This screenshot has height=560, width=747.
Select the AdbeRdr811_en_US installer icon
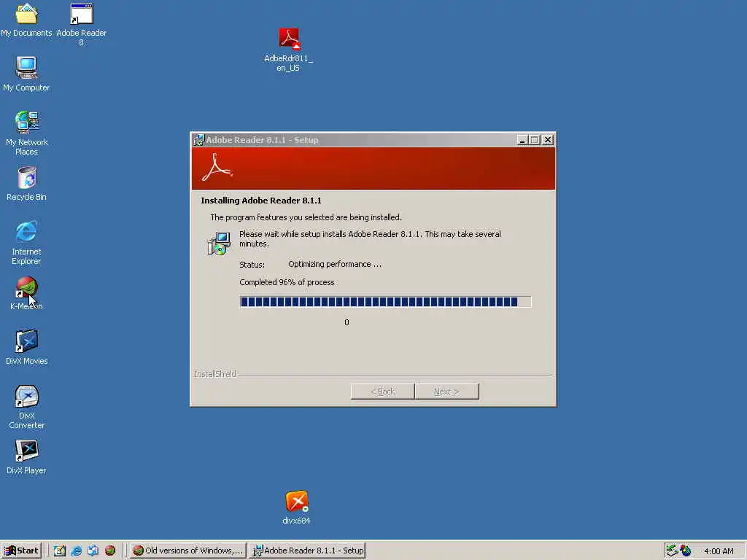(x=289, y=50)
